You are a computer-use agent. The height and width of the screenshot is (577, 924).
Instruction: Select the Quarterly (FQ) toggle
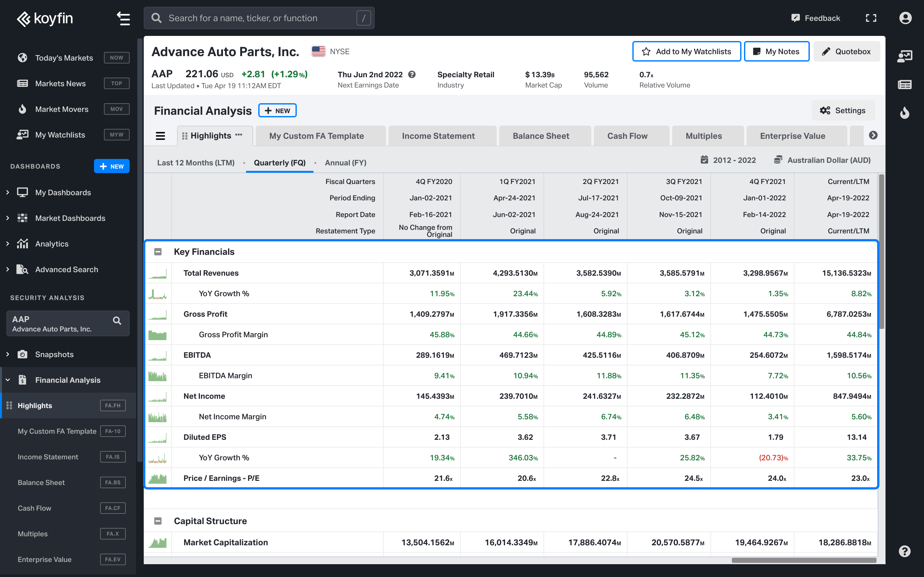click(279, 162)
